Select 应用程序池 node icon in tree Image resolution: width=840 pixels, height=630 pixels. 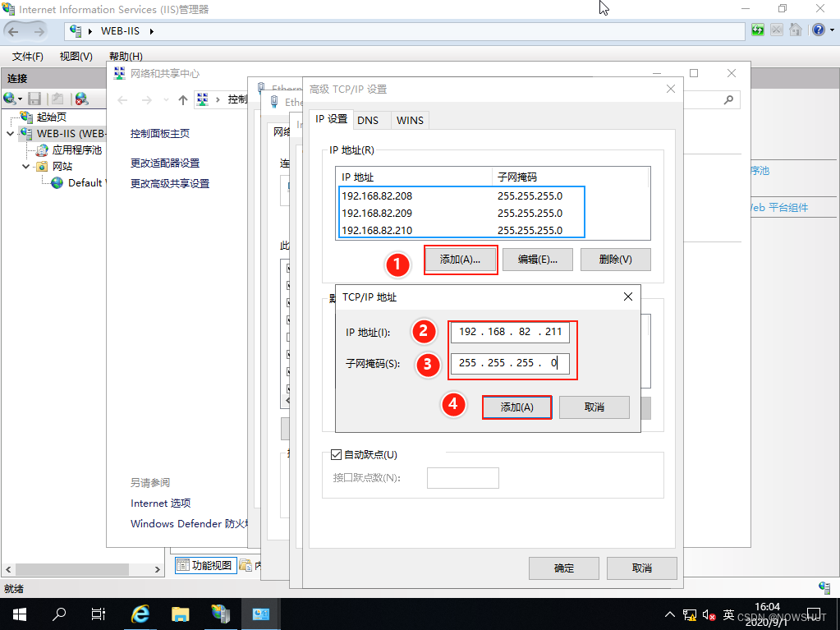(44, 149)
